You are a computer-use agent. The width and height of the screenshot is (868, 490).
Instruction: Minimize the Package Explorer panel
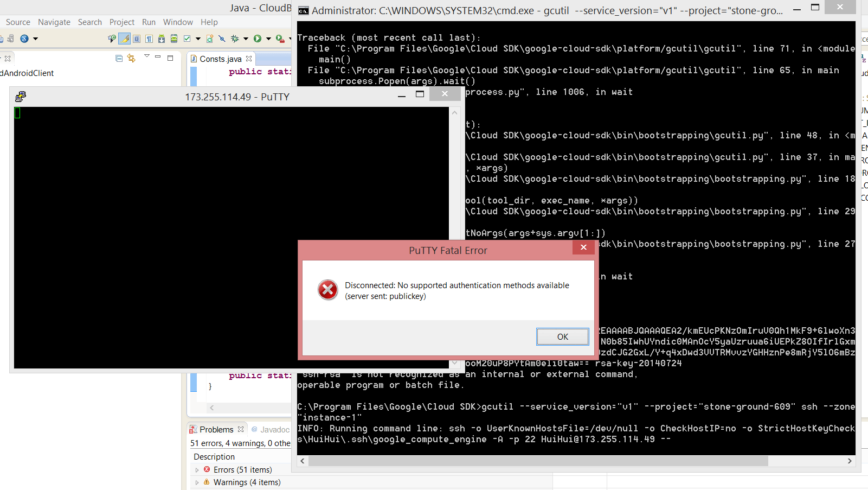tap(158, 56)
